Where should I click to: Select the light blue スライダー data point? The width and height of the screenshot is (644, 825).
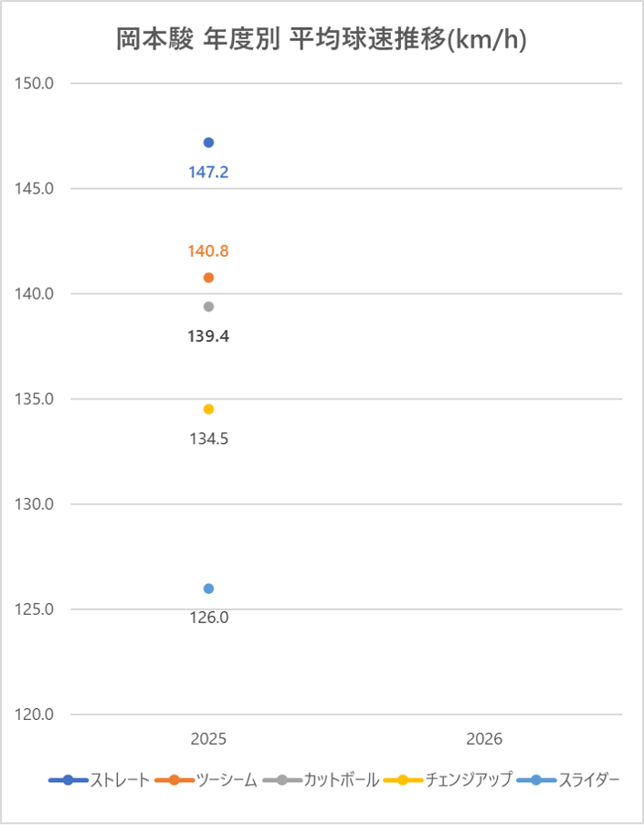[x=208, y=588]
